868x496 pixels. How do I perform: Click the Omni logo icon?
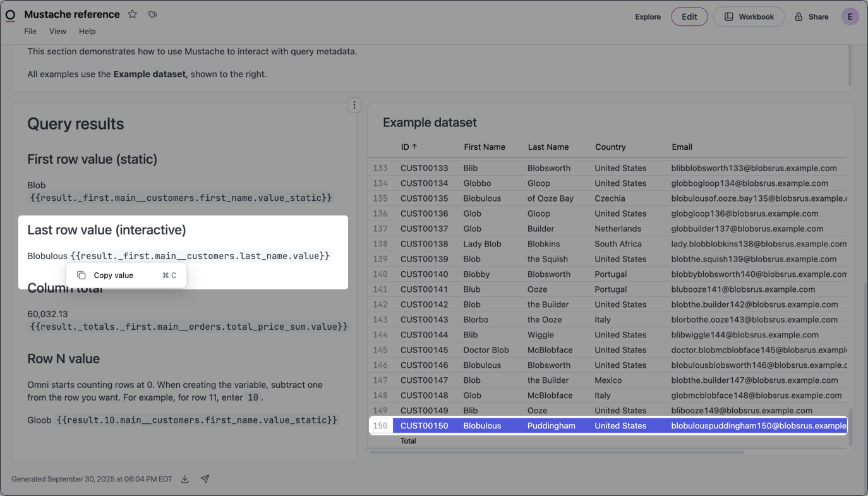tap(10, 15)
